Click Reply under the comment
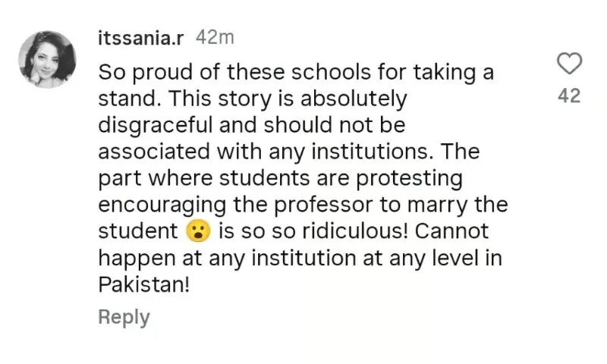The height and width of the screenshot is (364, 607). [124, 316]
